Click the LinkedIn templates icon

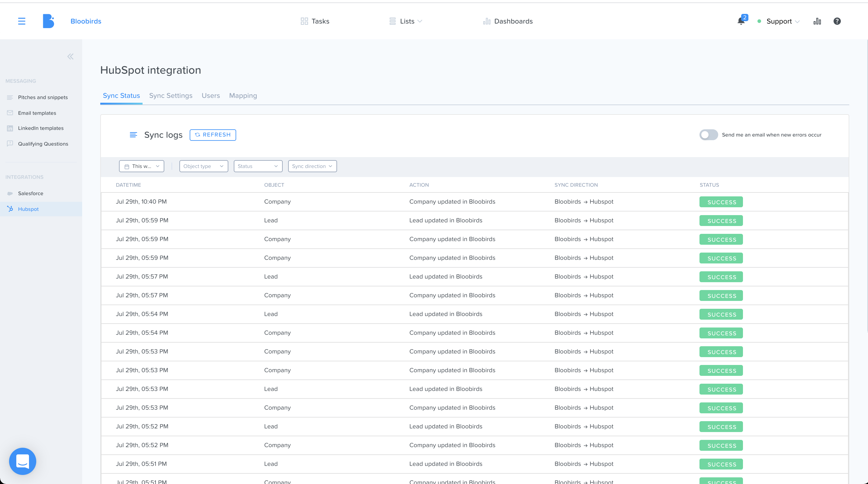(10, 128)
